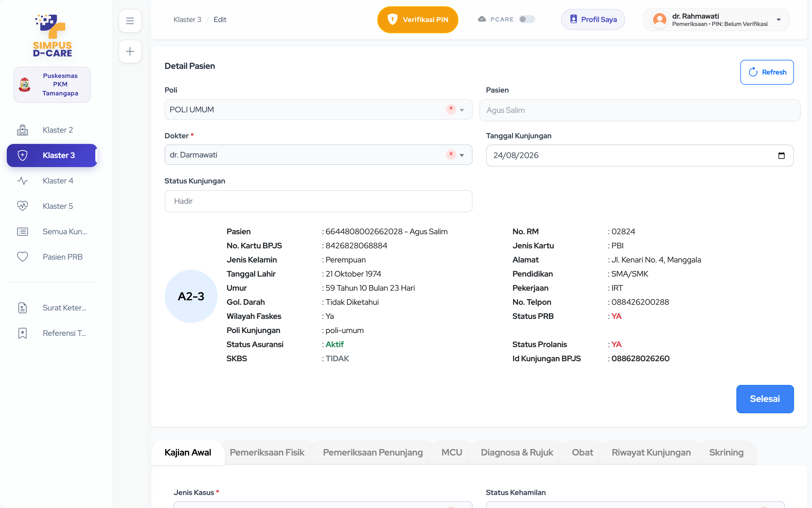Click the Tanggal Kunjungan date field
Image resolution: width=812 pixels, height=508 pixels.
coord(639,156)
